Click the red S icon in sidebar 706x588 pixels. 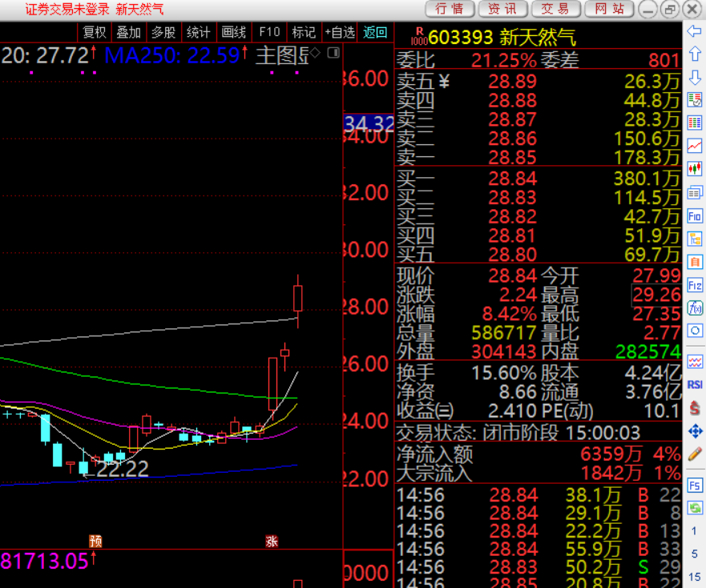(x=695, y=409)
